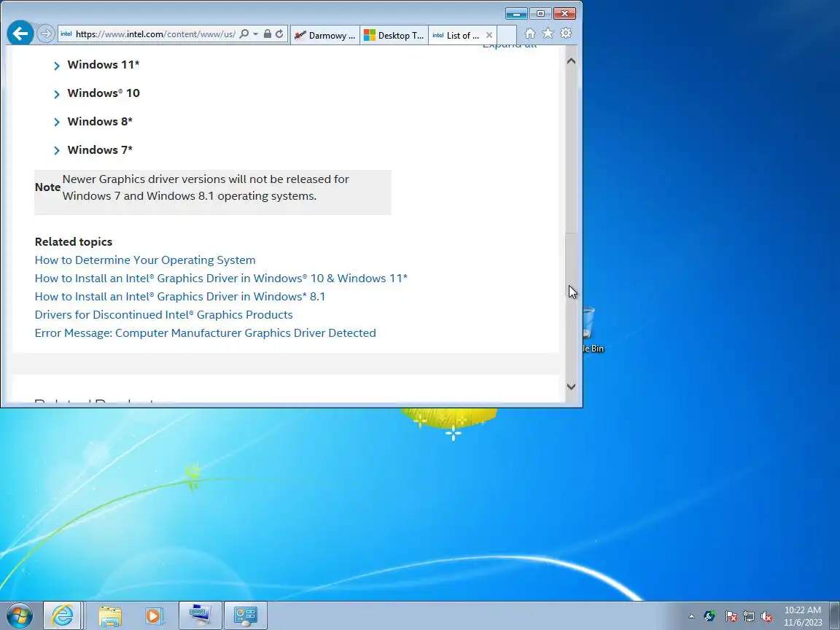Expand the Windows 11* section
The image size is (840, 630).
[x=97, y=65]
